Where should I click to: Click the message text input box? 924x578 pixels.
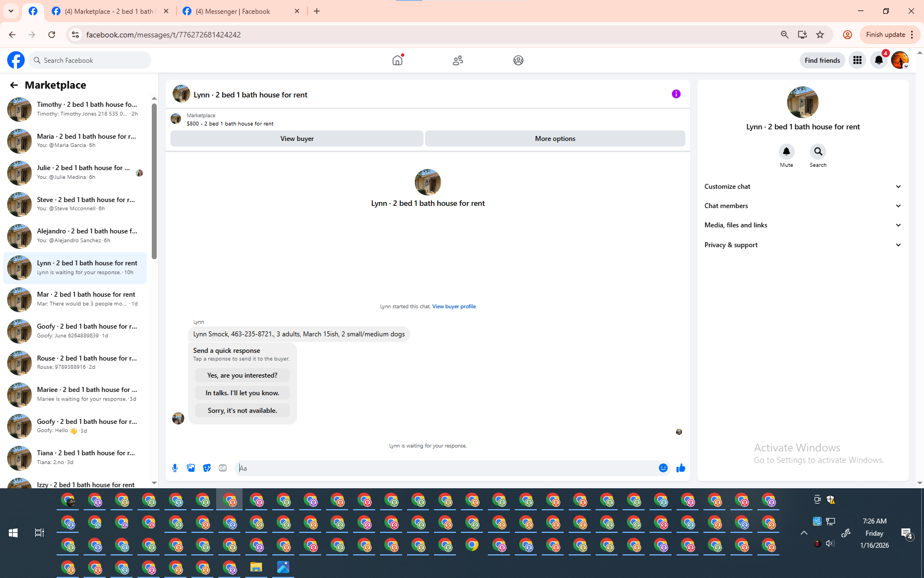pos(446,468)
